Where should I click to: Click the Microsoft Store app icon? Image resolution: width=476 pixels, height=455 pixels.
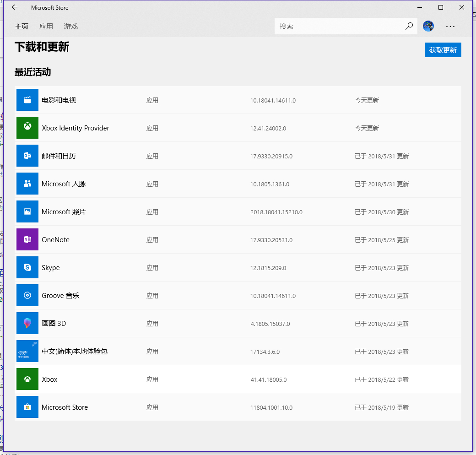point(27,407)
